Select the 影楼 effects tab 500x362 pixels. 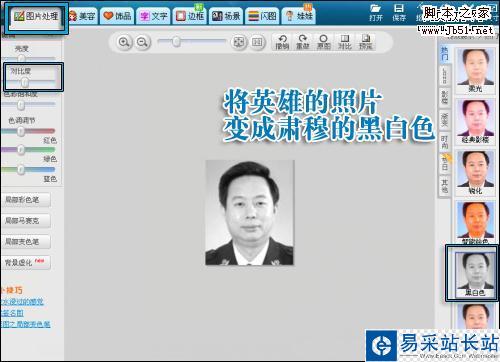[444, 97]
